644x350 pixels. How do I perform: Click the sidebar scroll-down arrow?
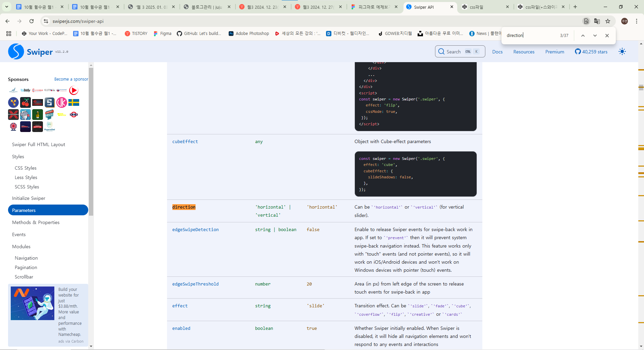tap(91, 346)
